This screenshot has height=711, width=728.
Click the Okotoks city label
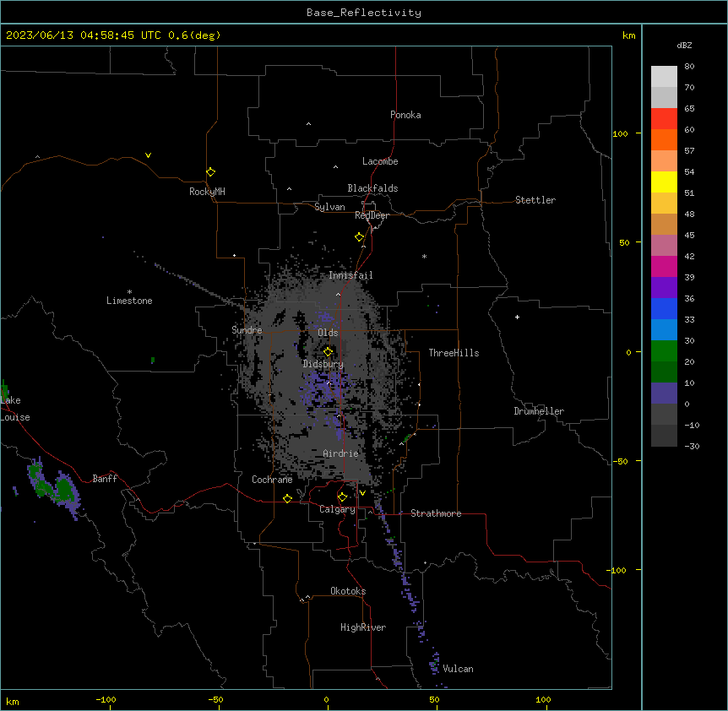click(x=348, y=591)
